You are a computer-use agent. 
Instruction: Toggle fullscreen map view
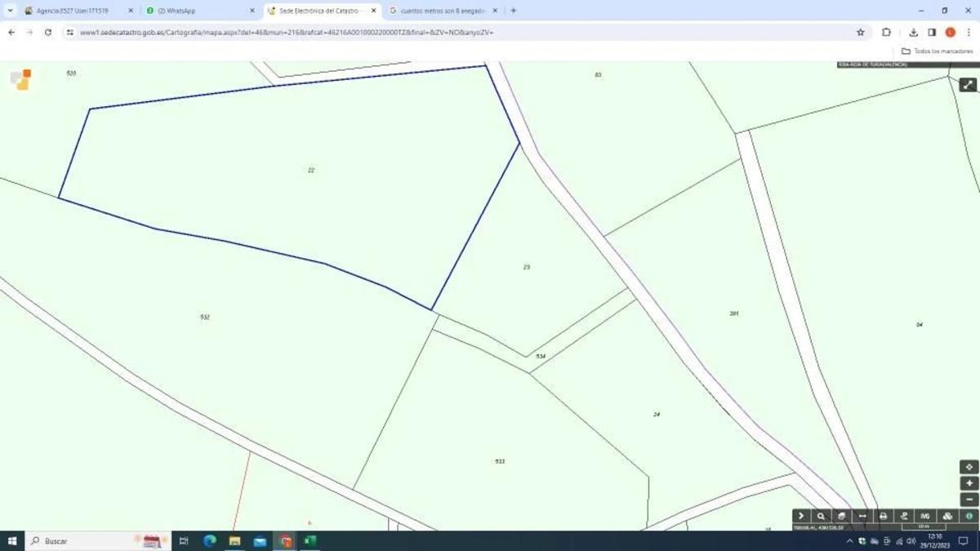pyautogui.click(x=968, y=85)
